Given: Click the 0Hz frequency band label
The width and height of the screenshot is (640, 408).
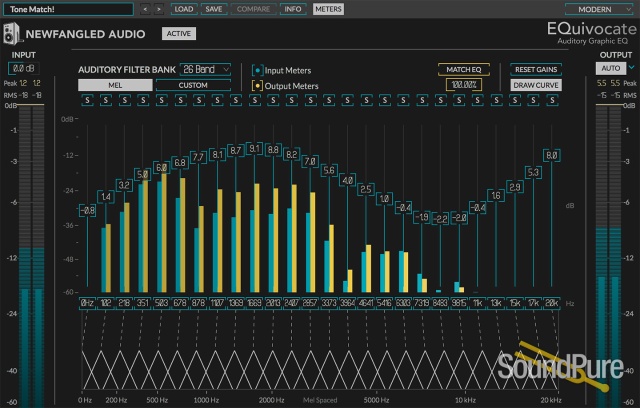Looking at the screenshot, I should pyautogui.click(x=87, y=301).
